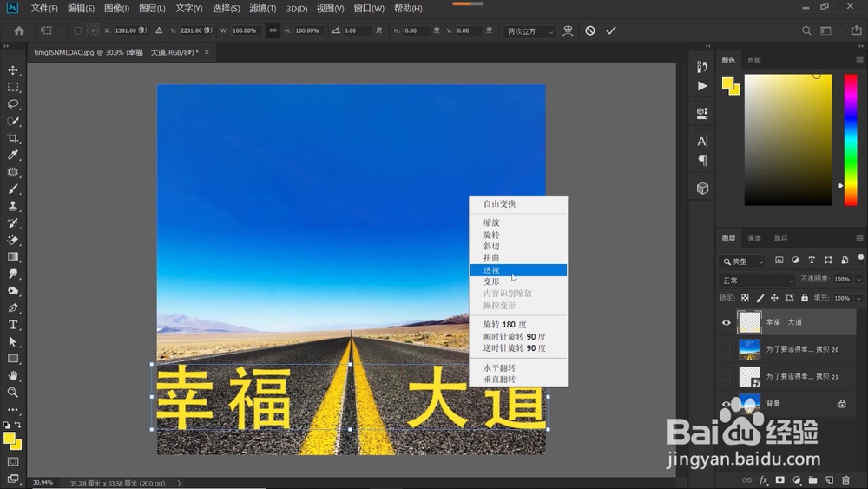Select the Path Selection tool
Image resolution: width=868 pixels, height=489 pixels.
(x=13, y=341)
